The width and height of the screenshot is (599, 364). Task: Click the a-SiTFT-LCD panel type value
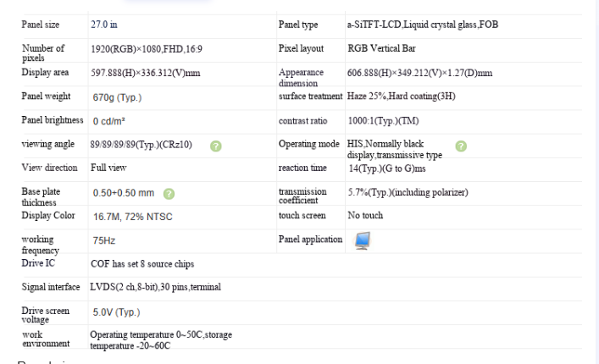[x=423, y=25]
